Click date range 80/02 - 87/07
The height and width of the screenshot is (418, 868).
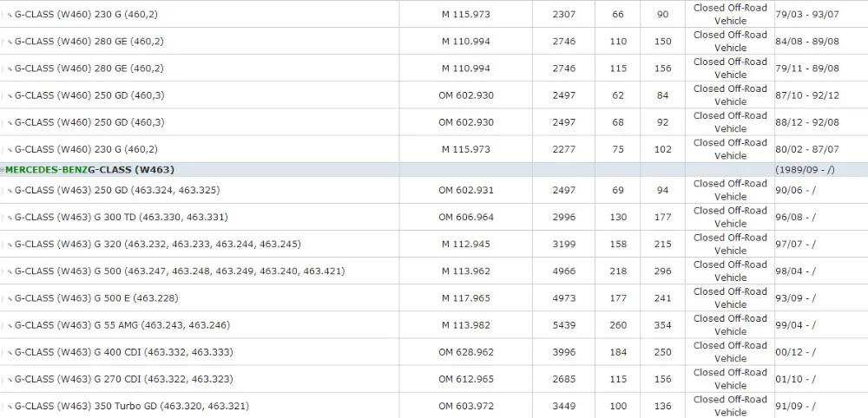click(x=807, y=150)
